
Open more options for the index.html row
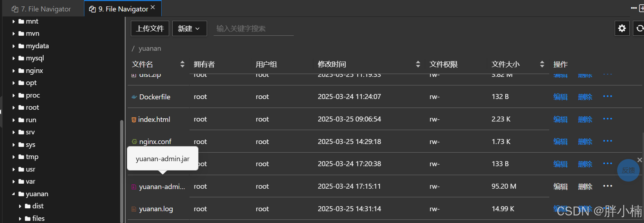point(607,119)
